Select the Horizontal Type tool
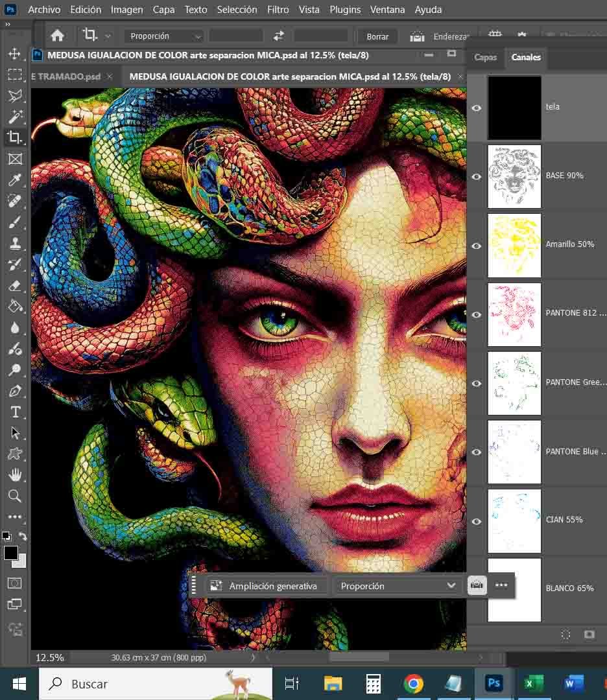 [14, 412]
